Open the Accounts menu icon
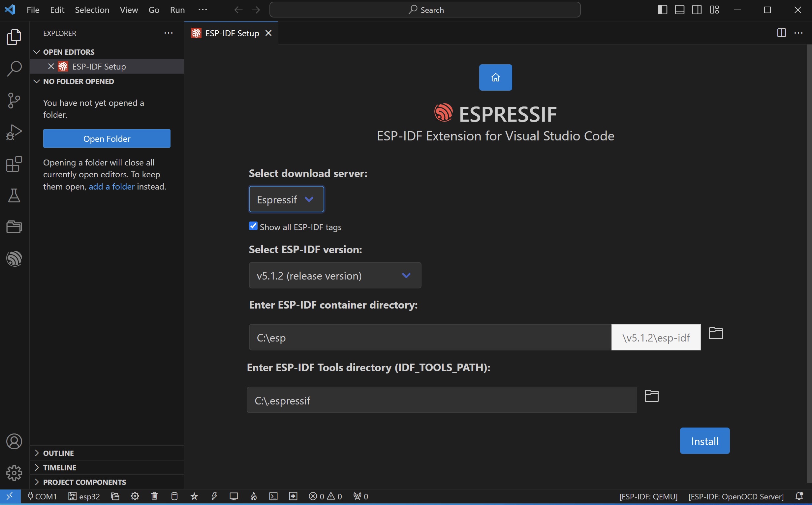Screen dimensions: 812x505 (x=14, y=441)
